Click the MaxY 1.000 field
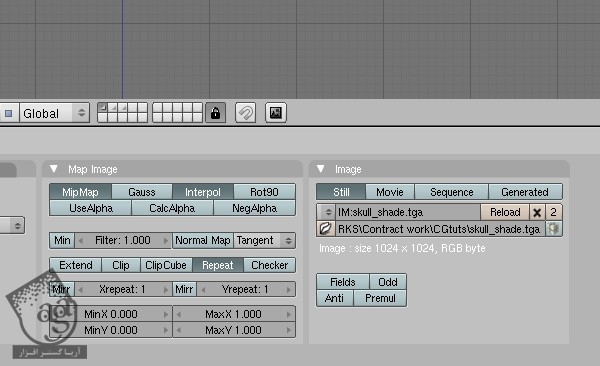The width and height of the screenshot is (600, 366). [234, 330]
